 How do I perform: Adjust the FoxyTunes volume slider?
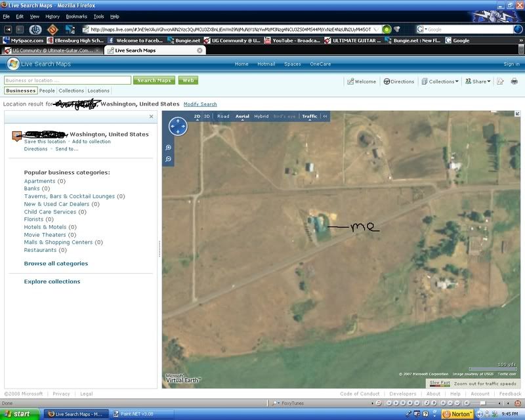[484, 403]
